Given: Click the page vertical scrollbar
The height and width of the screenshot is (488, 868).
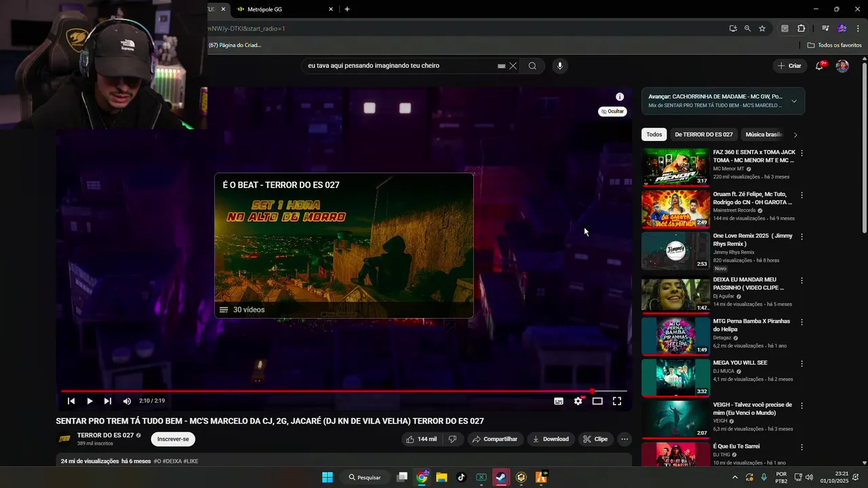Looking at the screenshot, I should click(x=864, y=148).
